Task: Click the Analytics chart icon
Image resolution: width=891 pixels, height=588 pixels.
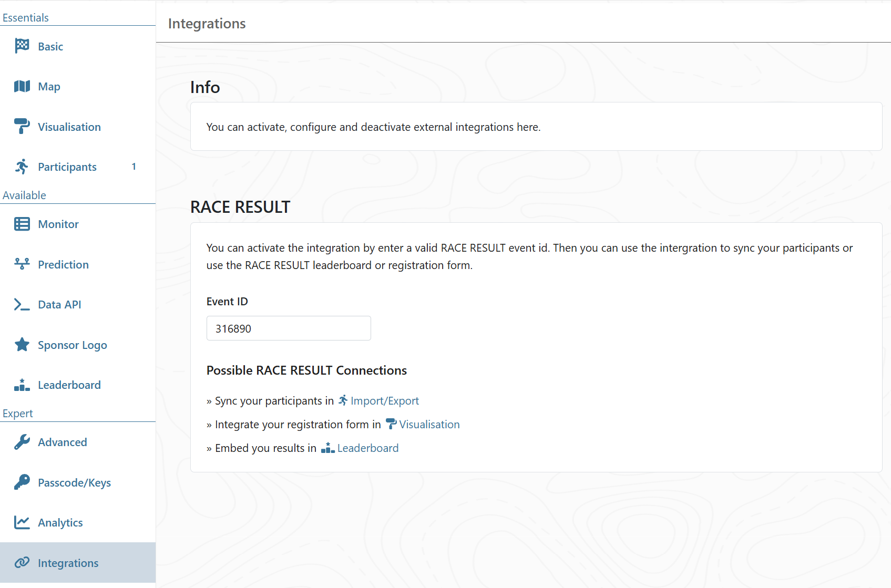Action: pyautogui.click(x=22, y=522)
